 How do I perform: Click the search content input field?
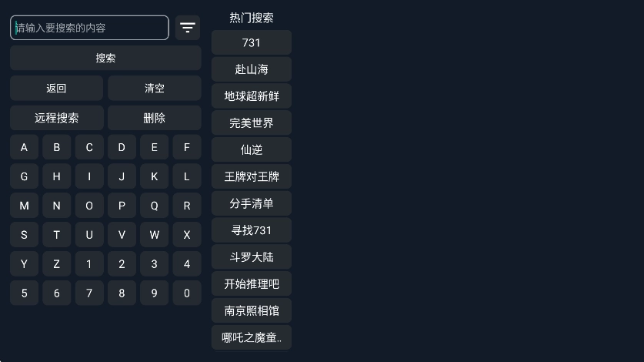click(x=89, y=28)
